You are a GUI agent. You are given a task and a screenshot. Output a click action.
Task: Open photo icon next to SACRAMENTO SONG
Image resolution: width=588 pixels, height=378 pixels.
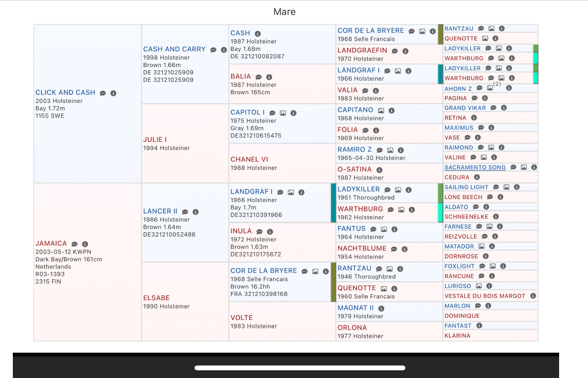point(524,167)
